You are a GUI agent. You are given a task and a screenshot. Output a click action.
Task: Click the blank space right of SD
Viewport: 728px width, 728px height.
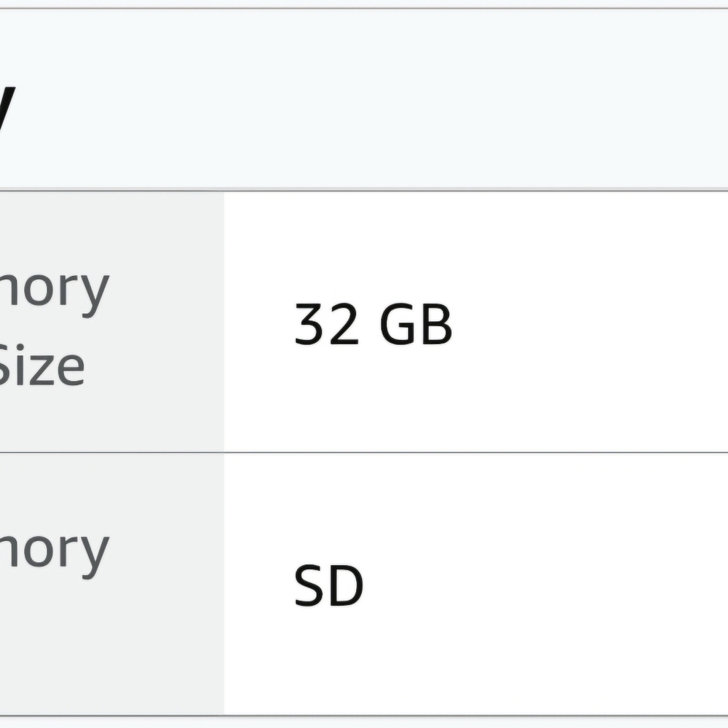[545, 585]
